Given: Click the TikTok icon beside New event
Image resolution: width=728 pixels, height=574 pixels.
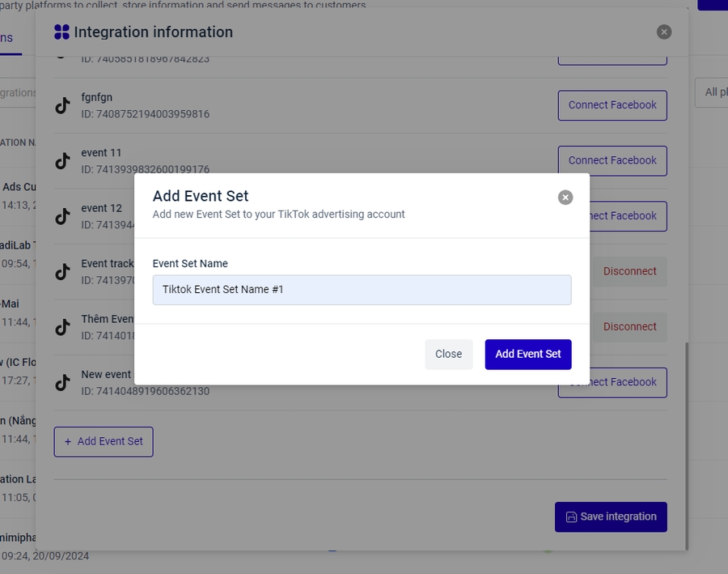Looking at the screenshot, I should (62, 382).
